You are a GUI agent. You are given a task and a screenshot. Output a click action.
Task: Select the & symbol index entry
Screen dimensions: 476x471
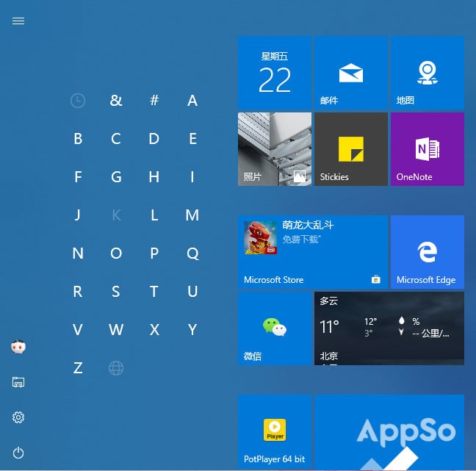116,101
